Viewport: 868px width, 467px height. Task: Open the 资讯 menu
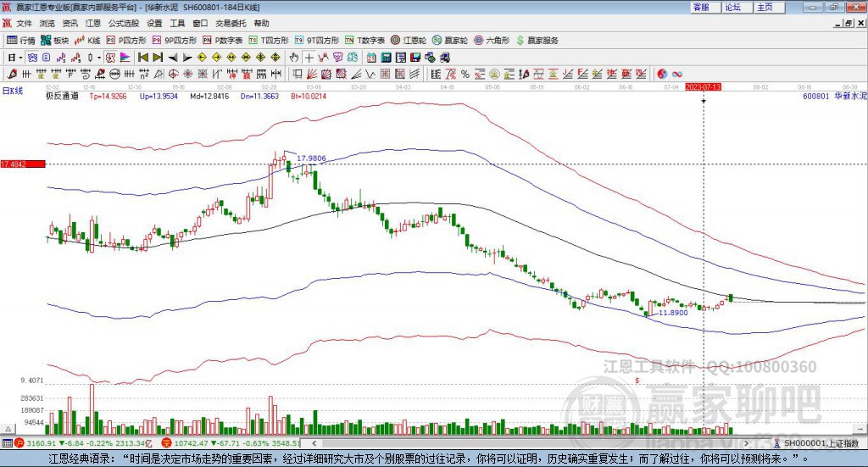(70, 23)
